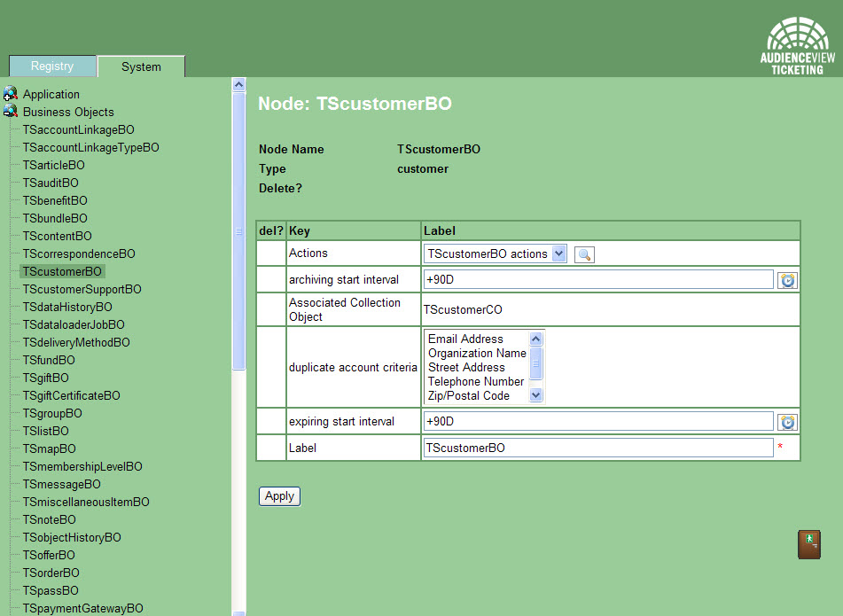Screen dimensions: 843x616
Task: Click the tree panel vertical scrollbar thumb
Action: [238, 231]
